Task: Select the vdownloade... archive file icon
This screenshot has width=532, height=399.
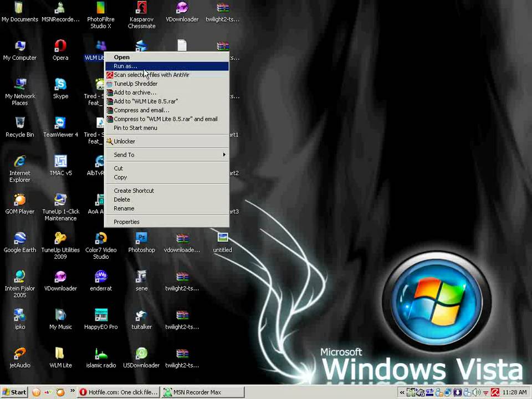Action: [182, 243]
